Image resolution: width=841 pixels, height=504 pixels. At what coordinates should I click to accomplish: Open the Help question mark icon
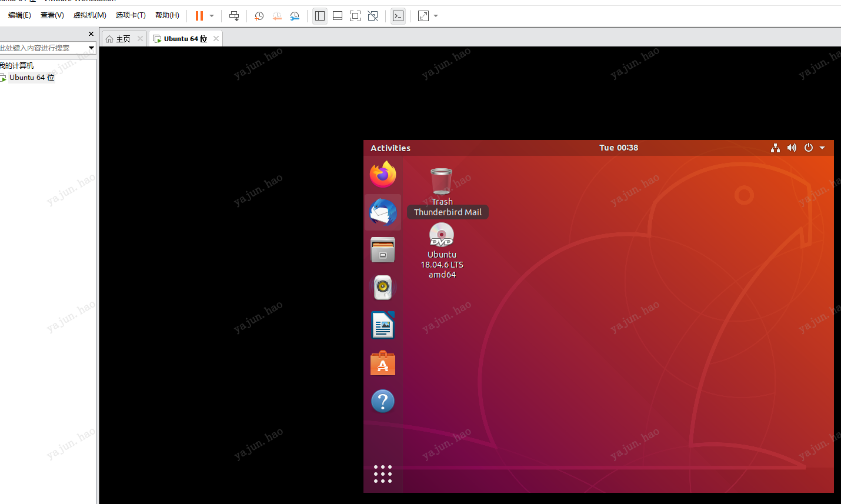tap(383, 401)
